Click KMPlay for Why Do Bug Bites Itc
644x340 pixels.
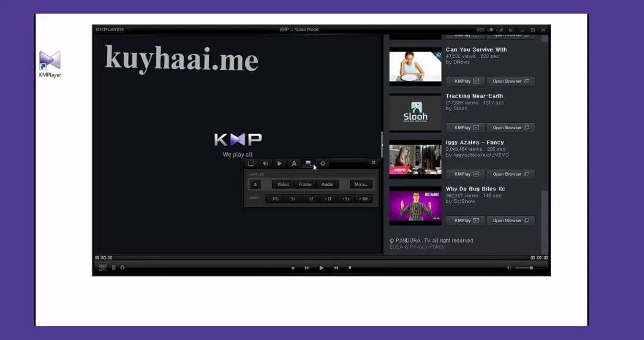[x=465, y=220]
